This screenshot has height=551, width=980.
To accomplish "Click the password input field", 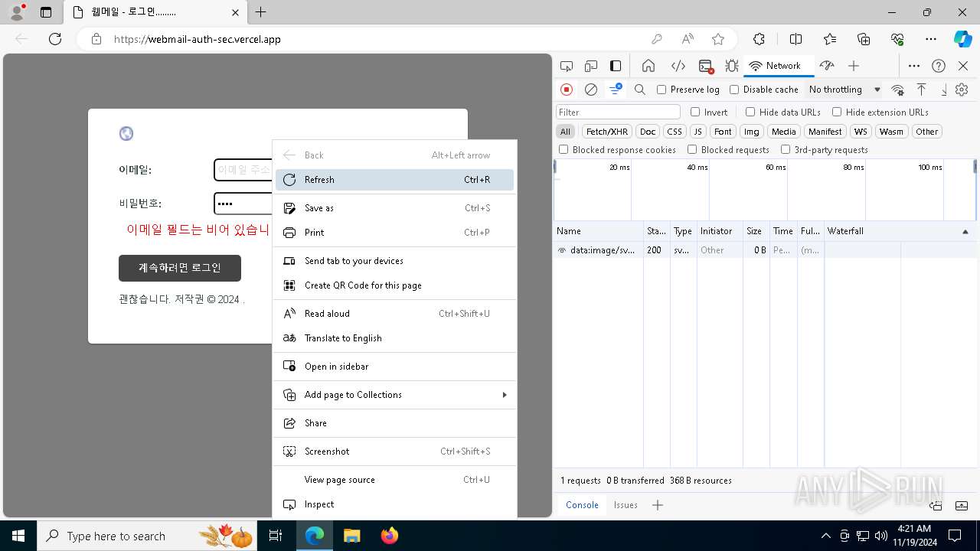I will pyautogui.click(x=243, y=204).
